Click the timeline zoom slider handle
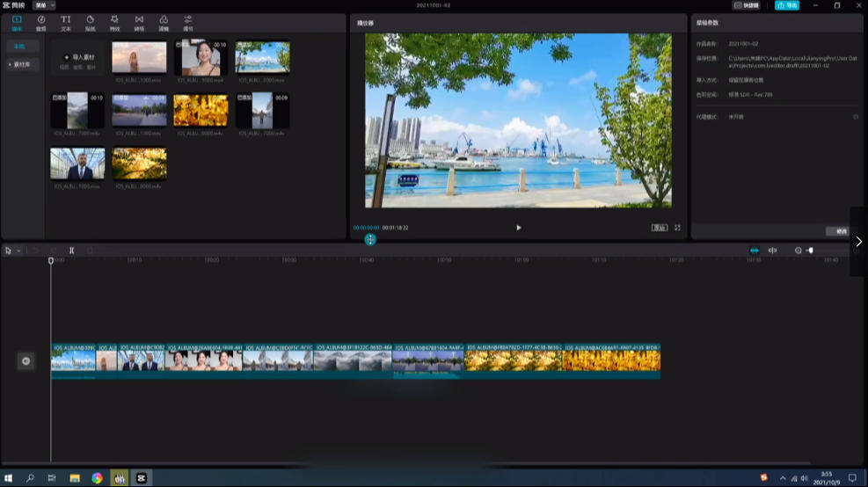The image size is (868, 487). pyautogui.click(x=810, y=251)
